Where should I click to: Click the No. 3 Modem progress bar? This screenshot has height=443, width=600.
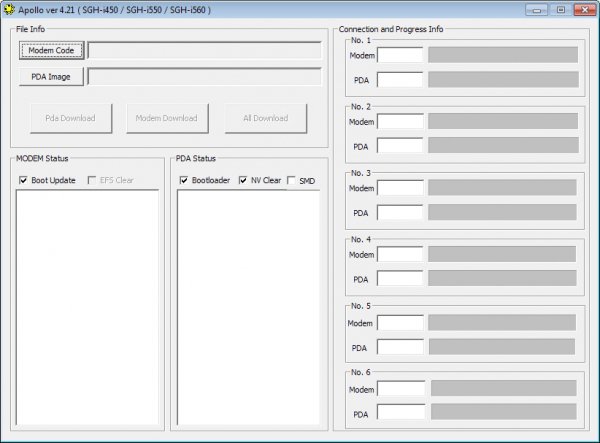pyautogui.click(x=502, y=188)
